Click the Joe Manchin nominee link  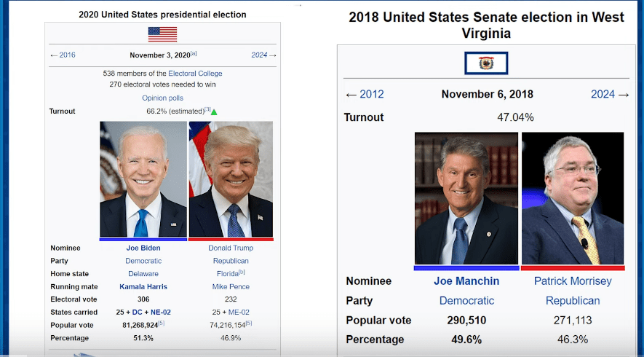[466, 281]
